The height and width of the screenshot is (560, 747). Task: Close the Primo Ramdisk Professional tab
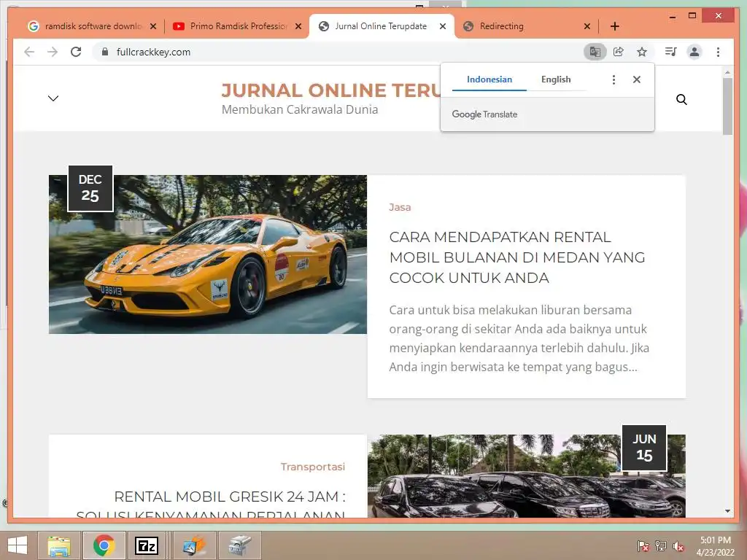tap(298, 26)
